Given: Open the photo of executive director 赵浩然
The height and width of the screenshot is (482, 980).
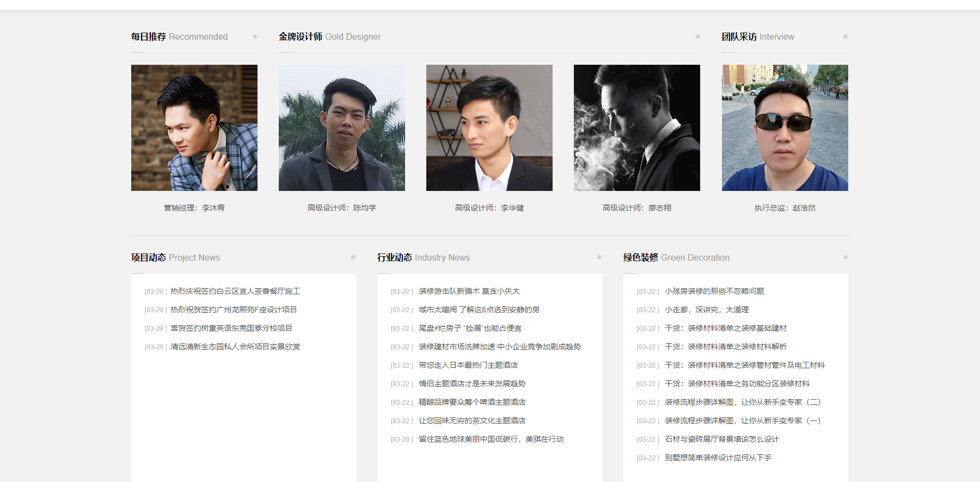Looking at the screenshot, I should tap(785, 128).
